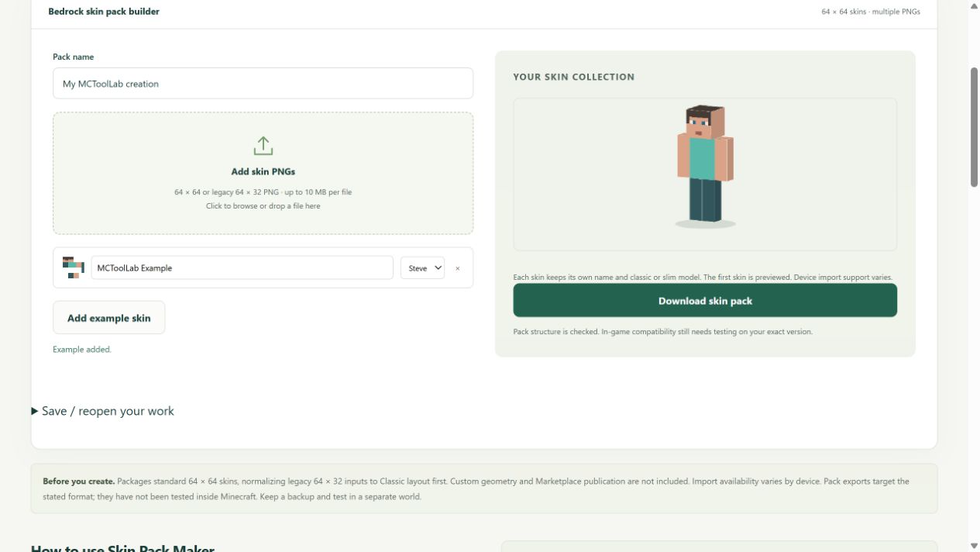The height and width of the screenshot is (552, 980).
Task: Download the skin pack
Action: click(705, 301)
